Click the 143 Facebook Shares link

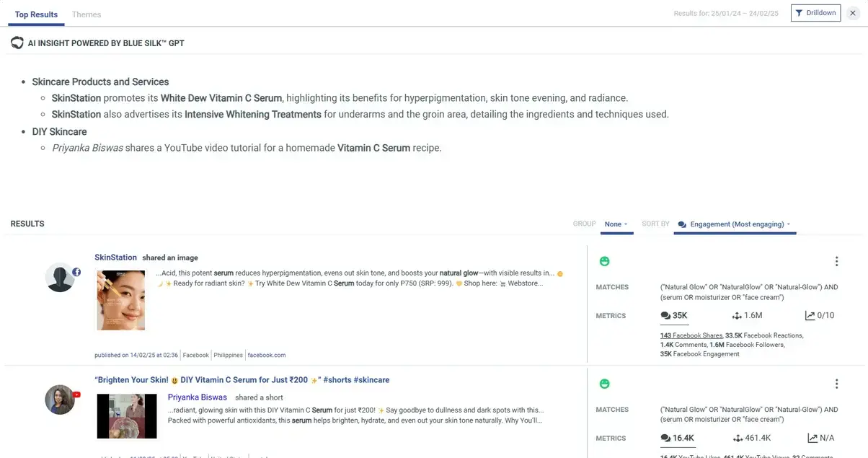(x=691, y=335)
